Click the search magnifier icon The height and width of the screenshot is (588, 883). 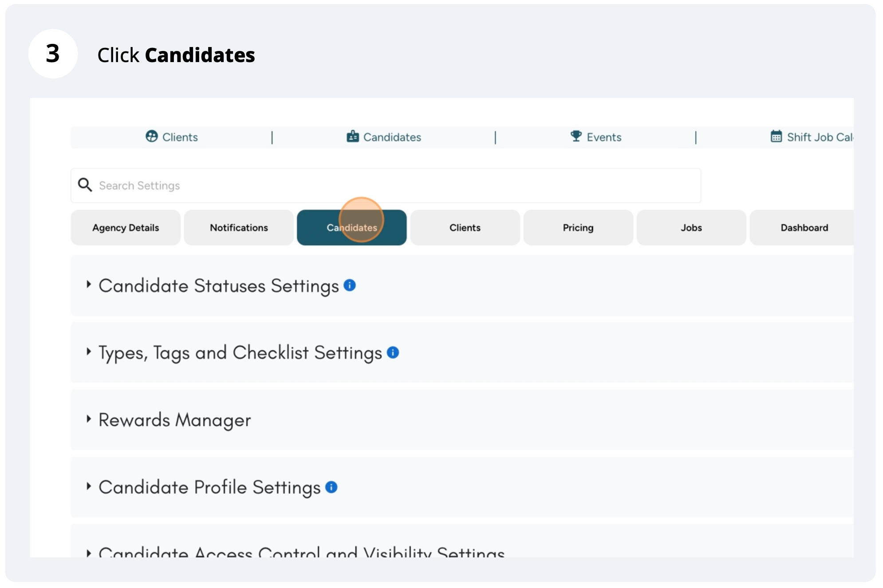[85, 185]
